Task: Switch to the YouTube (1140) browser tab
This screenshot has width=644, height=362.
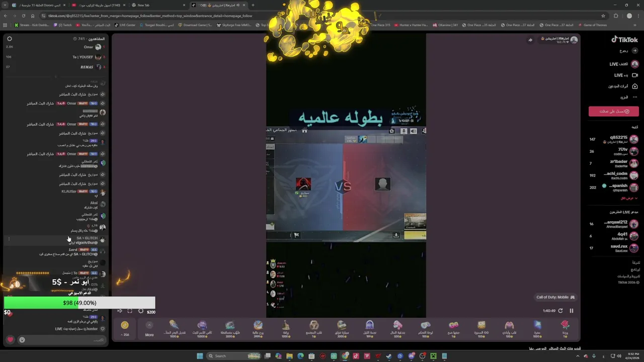Action: [x=98, y=5]
